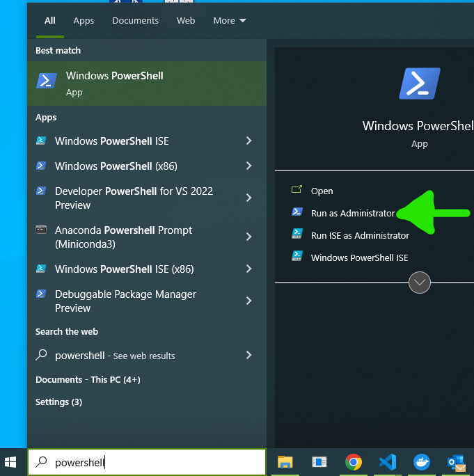
Task: Expand powershell web results arrow
Action: click(248, 355)
